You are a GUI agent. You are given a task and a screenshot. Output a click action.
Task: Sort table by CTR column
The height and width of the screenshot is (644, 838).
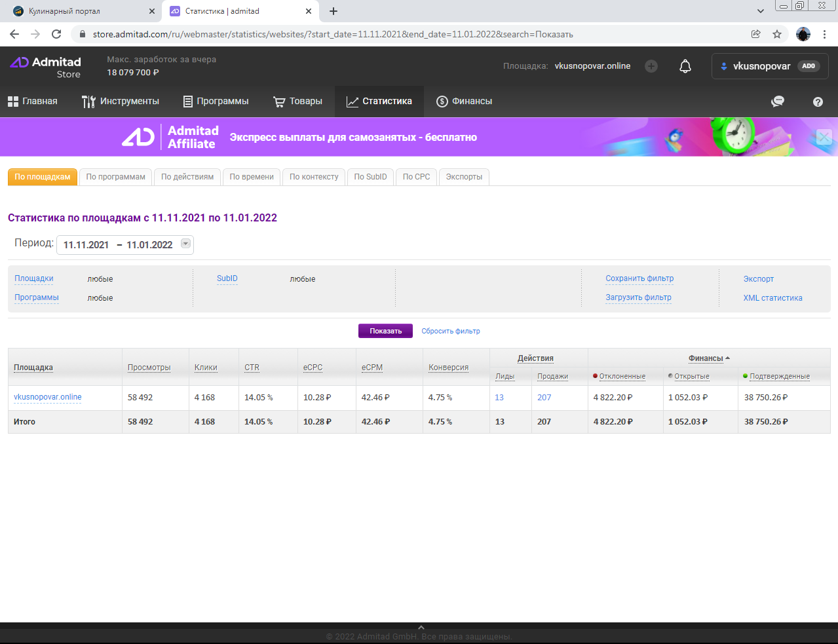(x=252, y=368)
